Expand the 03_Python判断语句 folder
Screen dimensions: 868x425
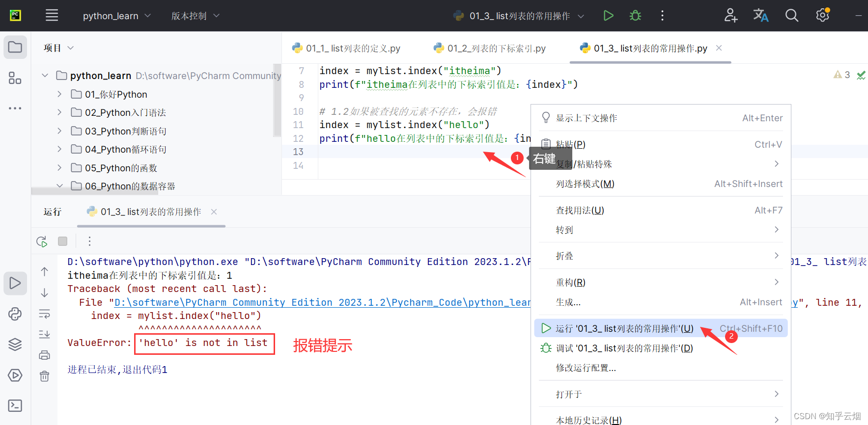point(59,131)
